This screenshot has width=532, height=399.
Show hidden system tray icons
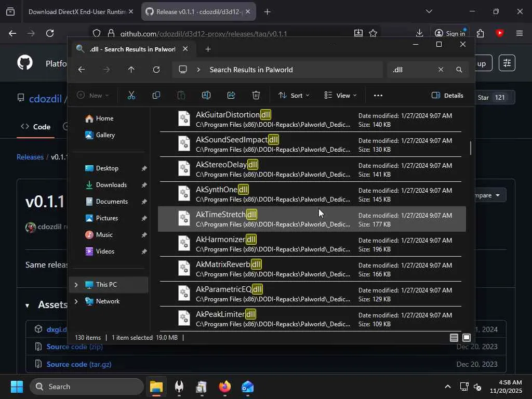(448, 387)
